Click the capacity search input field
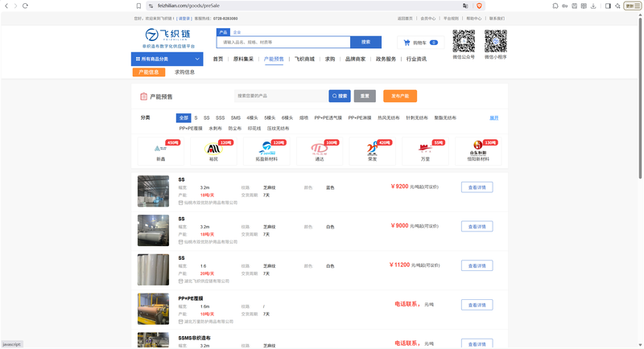Screen dimensions: 644x349 [x=281, y=96]
